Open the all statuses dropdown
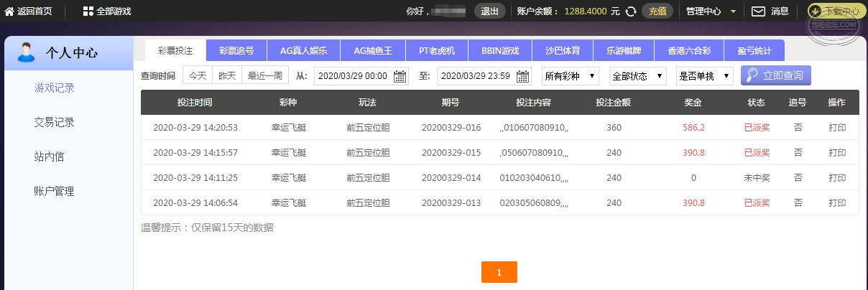The image size is (868, 290). [x=637, y=75]
